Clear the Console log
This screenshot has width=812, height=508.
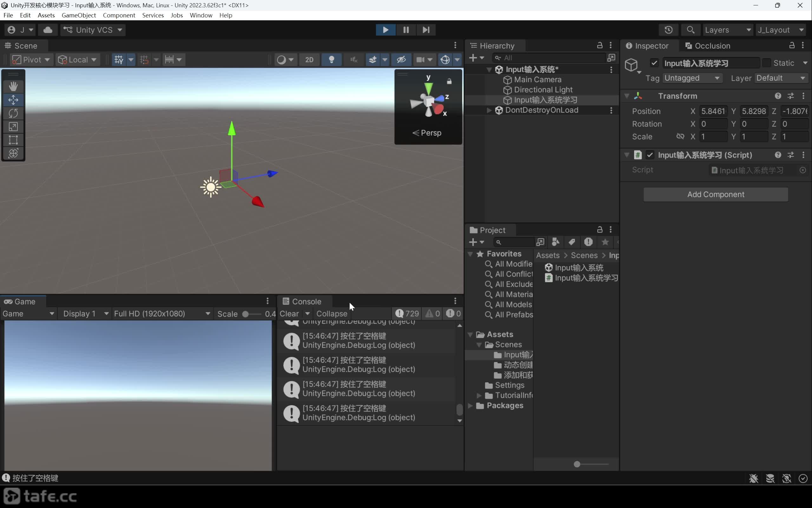click(289, 313)
